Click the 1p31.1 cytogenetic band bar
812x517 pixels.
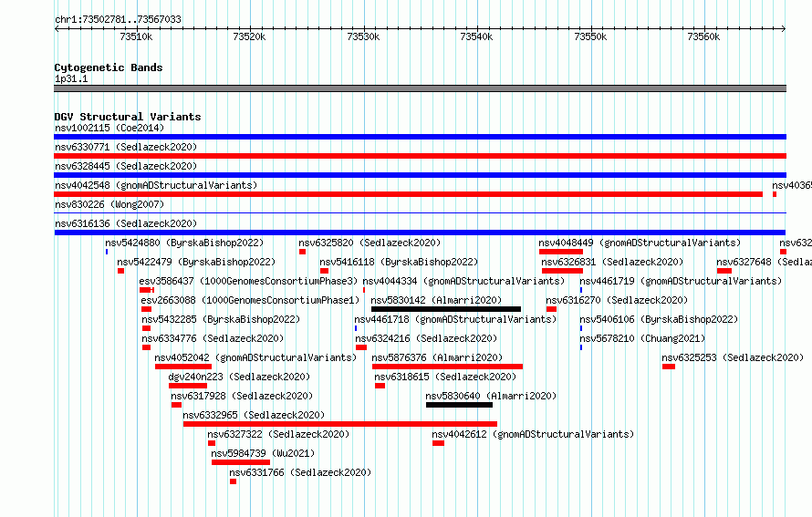420,88
